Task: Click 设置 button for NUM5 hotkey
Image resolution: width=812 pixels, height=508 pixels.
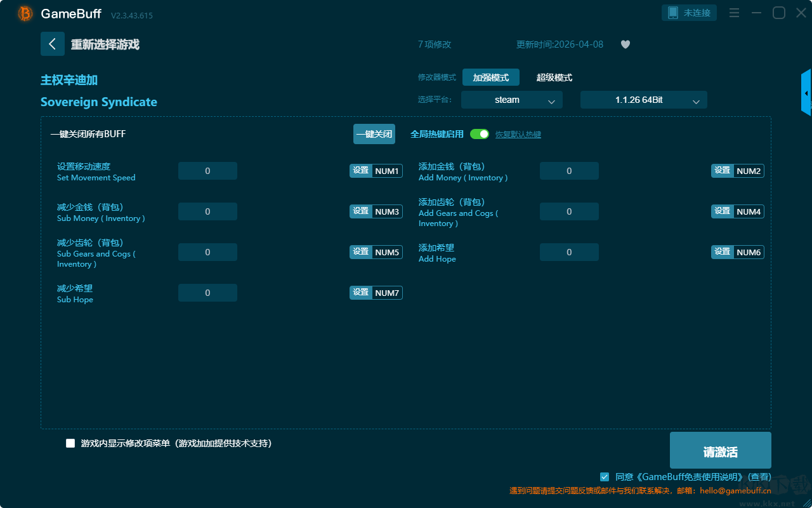Action: (361, 252)
